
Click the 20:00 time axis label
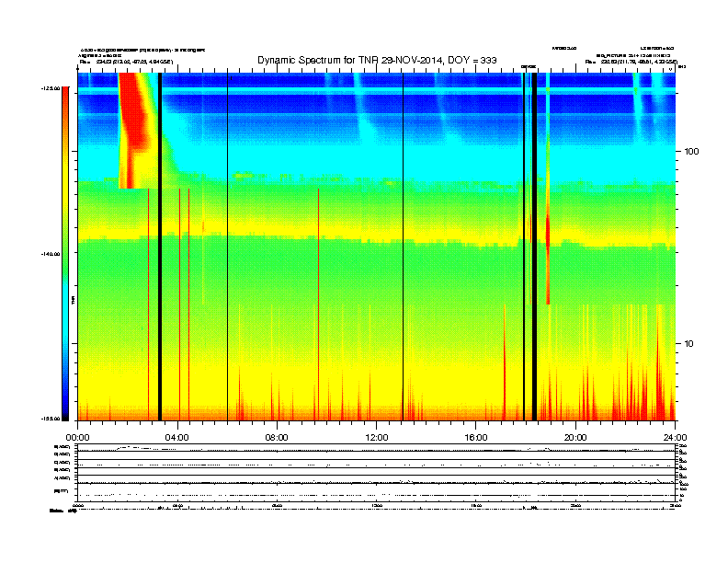point(575,438)
